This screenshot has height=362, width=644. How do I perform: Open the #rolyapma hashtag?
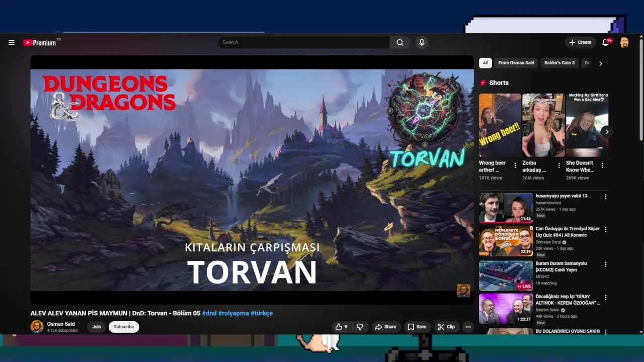pyautogui.click(x=234, y=313)
